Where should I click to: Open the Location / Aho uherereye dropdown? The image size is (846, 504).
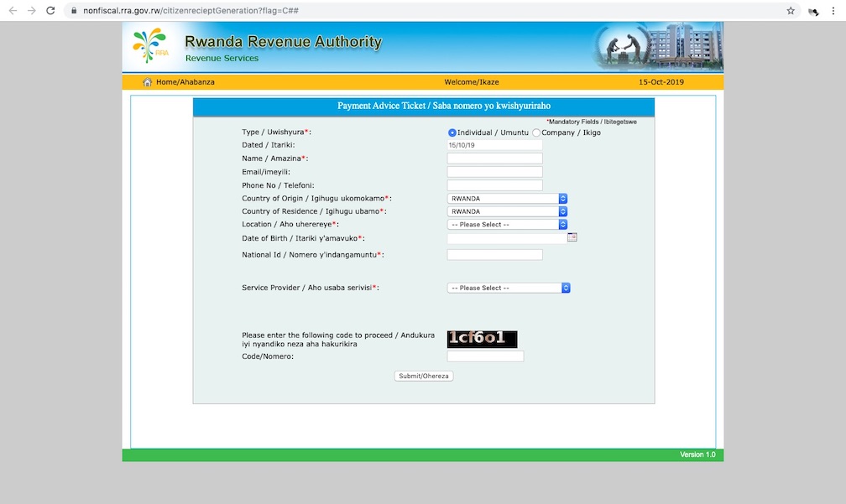pos(562,224)
